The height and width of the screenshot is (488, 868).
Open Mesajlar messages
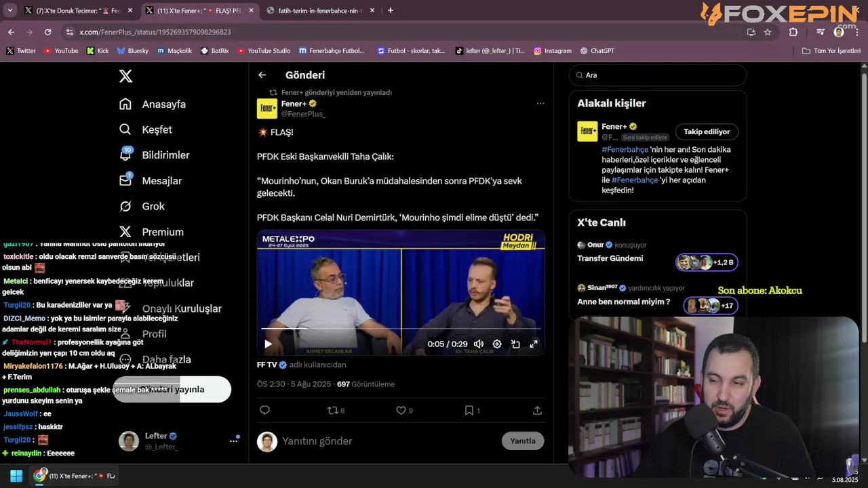[150, 181]
